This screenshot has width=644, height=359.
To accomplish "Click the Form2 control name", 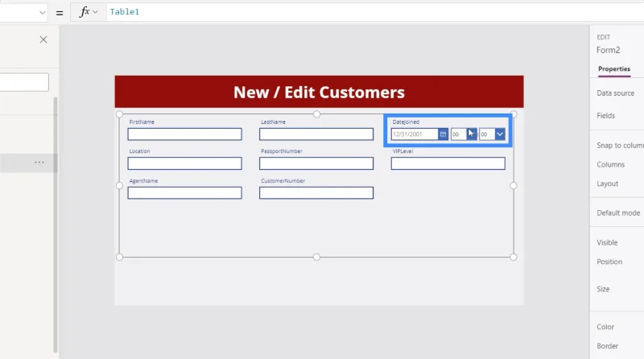I will (609, 50).
